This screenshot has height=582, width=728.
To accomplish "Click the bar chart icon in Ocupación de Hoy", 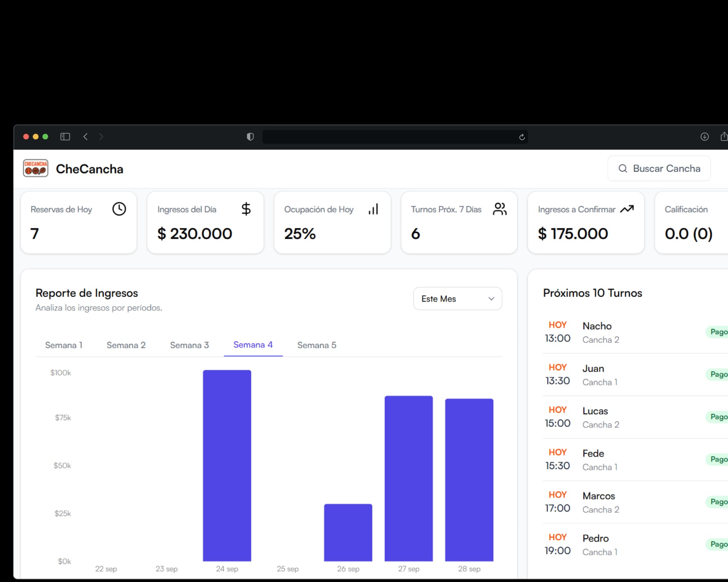I will pyautogui.click(x=373, y=209).
